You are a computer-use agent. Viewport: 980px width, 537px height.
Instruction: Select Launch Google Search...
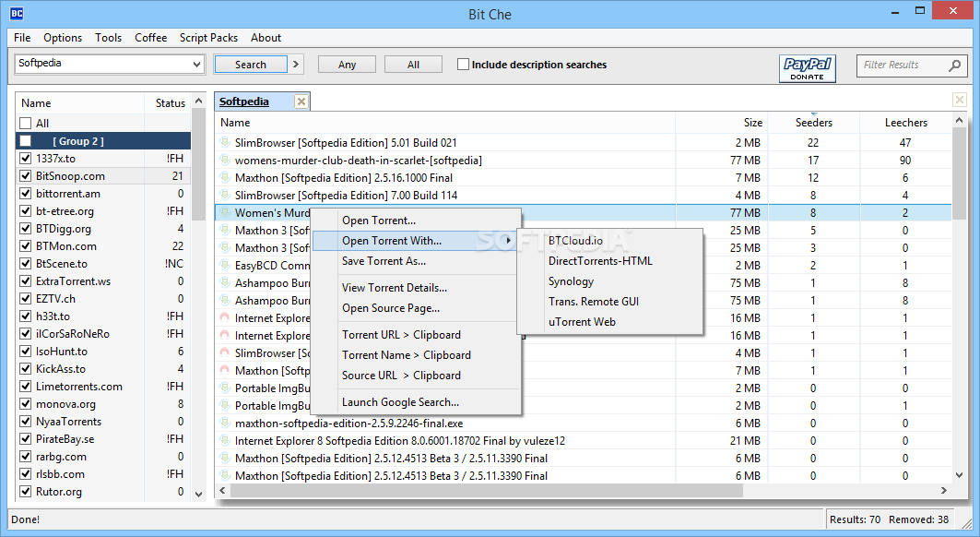tap(416, 402)
